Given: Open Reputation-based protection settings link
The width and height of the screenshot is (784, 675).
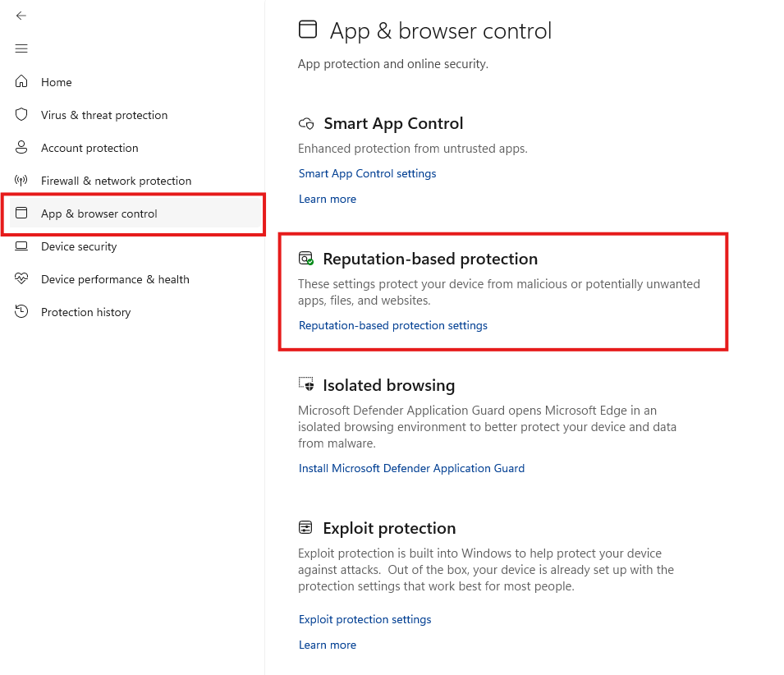Looking at the screenshot, I should tap(392, 325).
